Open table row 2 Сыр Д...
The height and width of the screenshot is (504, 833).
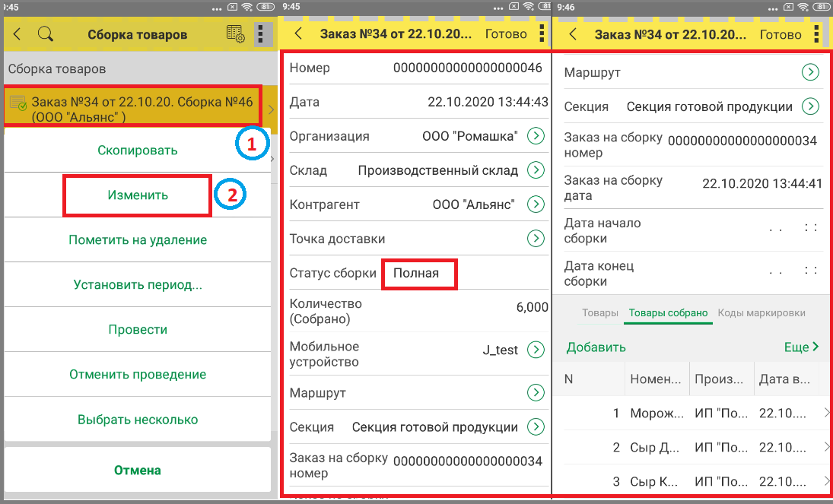pos(692,448)
